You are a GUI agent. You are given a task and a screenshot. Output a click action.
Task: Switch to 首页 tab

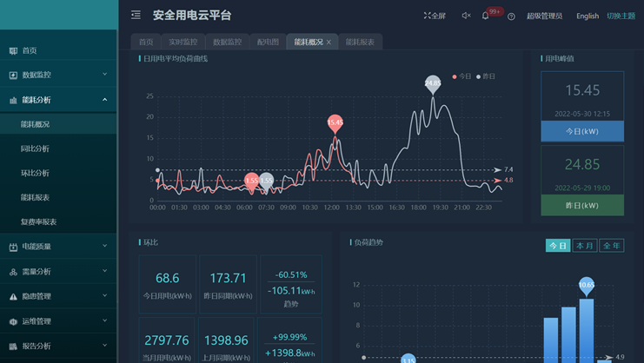point(146,42)
